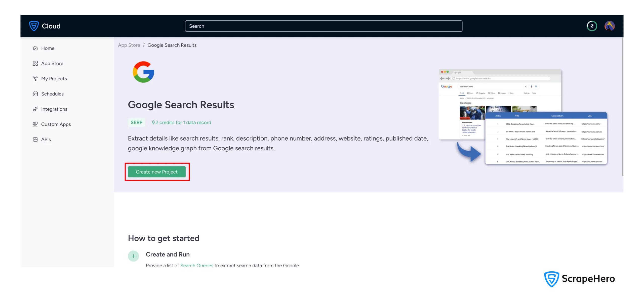Viewport: 644px width, 302px height.
Task: Click the Schedules calendar icon
Action: pos(35,94)
